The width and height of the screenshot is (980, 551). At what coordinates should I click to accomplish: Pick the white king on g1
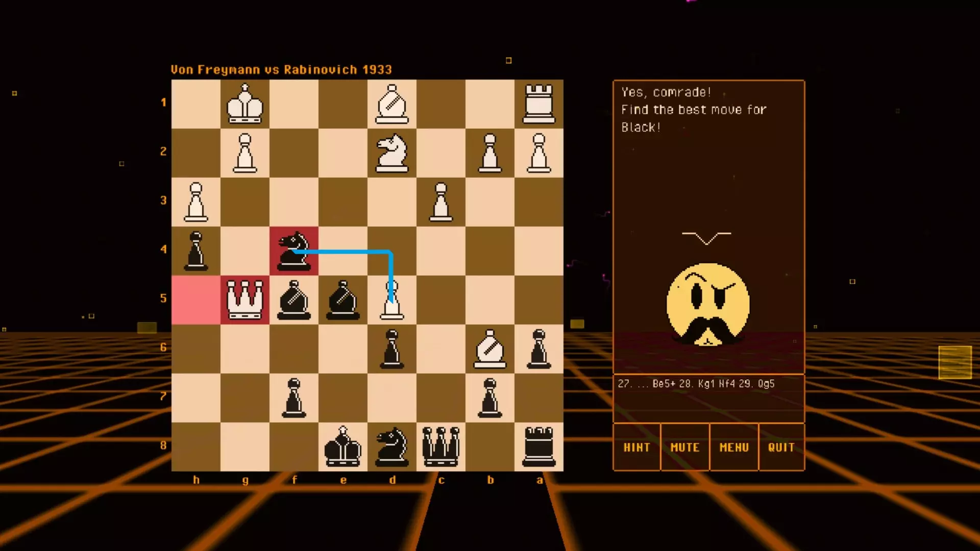pos(245,104)
